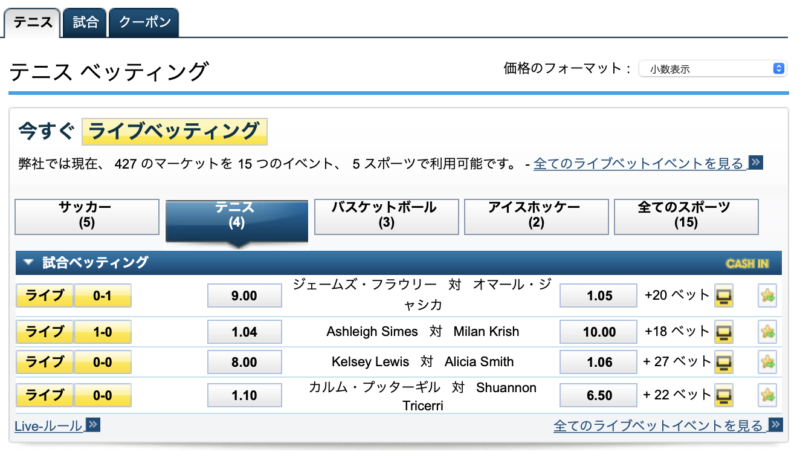Click the live stream monitor icon for Ashleigh Simes match
Screen dimensions: 800x452
coord(723,332)
